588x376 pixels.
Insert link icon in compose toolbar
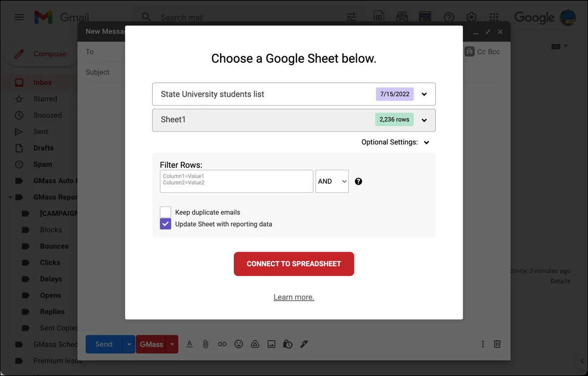222,344
